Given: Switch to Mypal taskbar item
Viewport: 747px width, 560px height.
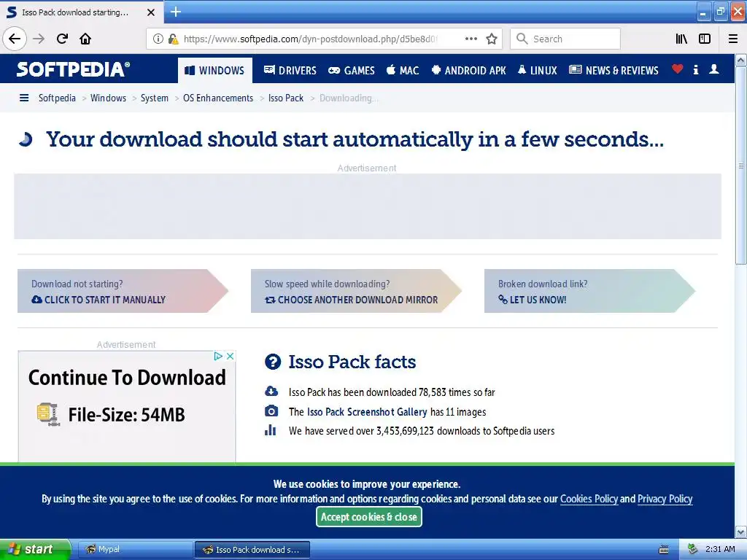Looking at the screenshot, I should click(x=135, y=550).
